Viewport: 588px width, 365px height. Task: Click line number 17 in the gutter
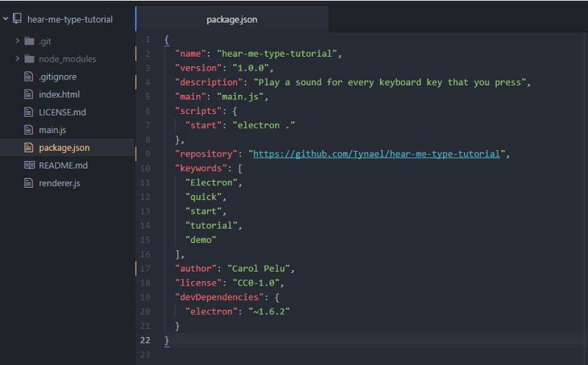pyautogui.click(x=147, y=269)
